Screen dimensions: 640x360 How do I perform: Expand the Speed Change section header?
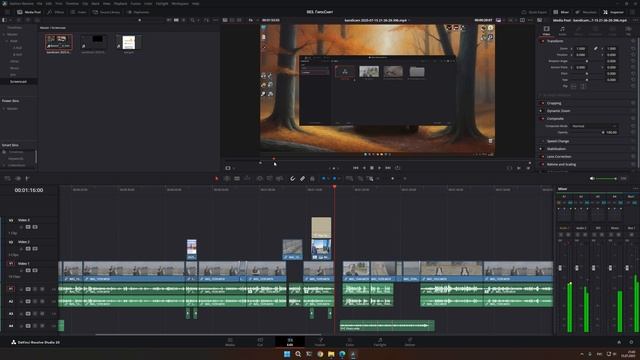point(558,141)
